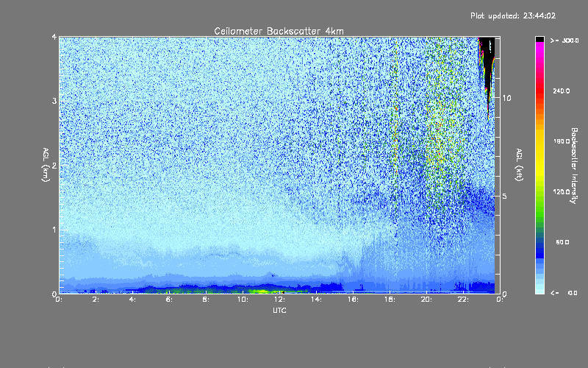This screenshot has width=588, height=368.
Task: Click the magenta segment of the colorbar
Action: (x=539, y=47)
